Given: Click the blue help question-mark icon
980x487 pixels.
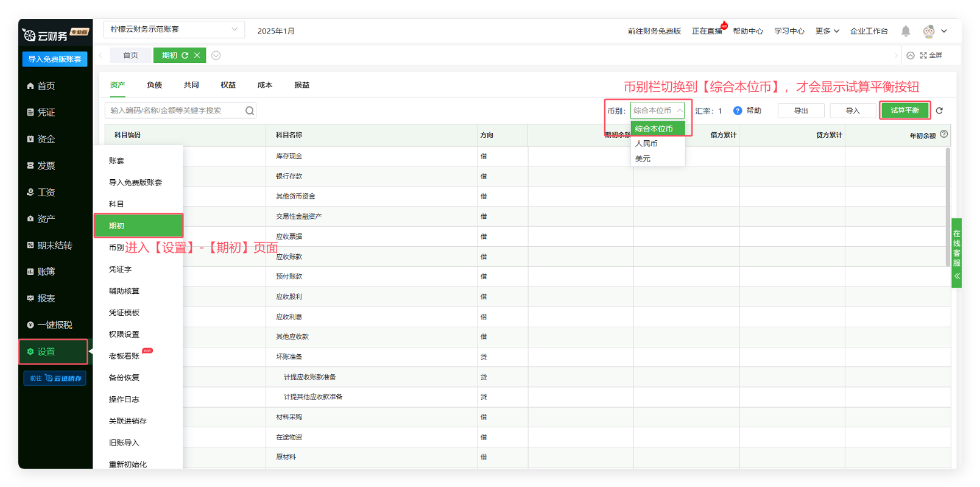Looking at the screenshot, I should [x=738, y=111].
